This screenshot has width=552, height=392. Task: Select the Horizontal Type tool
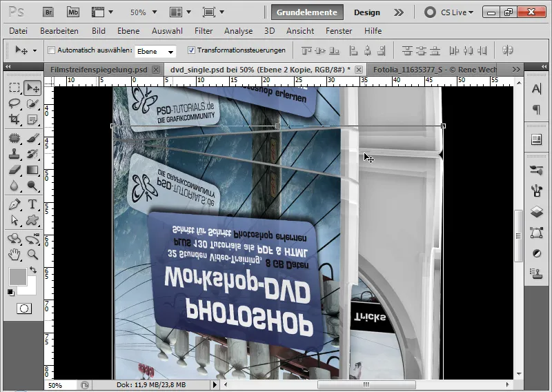(32, 204)
